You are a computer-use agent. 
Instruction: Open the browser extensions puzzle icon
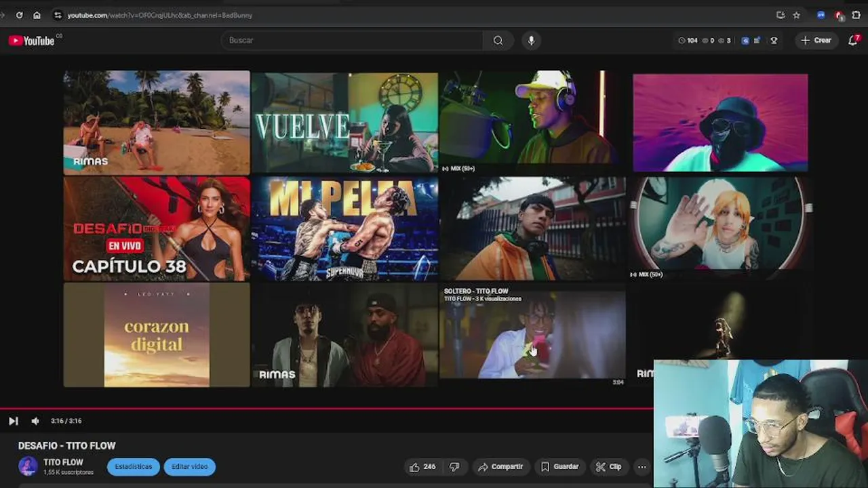click(x=857, y=15)
